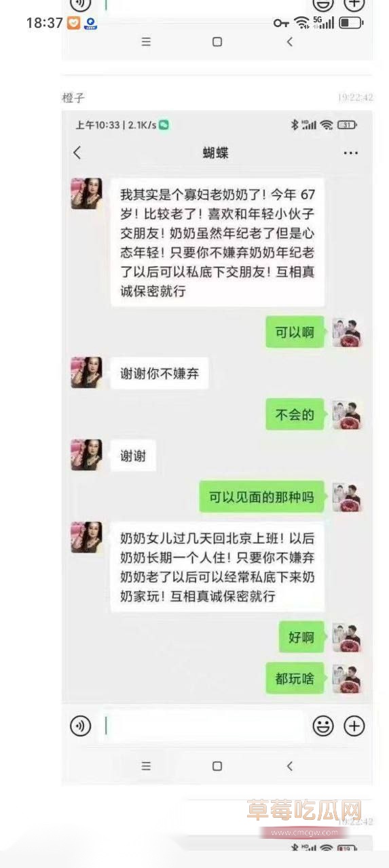The height and width of the screenshot is (868, 389).
Task: Tap the square home navigation icon
Action: click(x=217, y=766)
